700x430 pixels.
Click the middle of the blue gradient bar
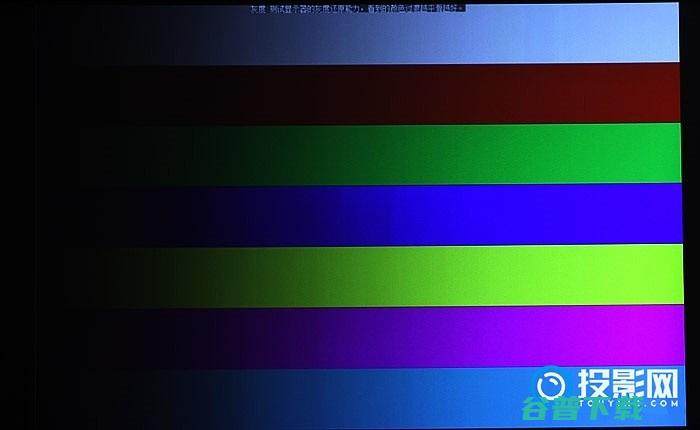tap(350, 215)
